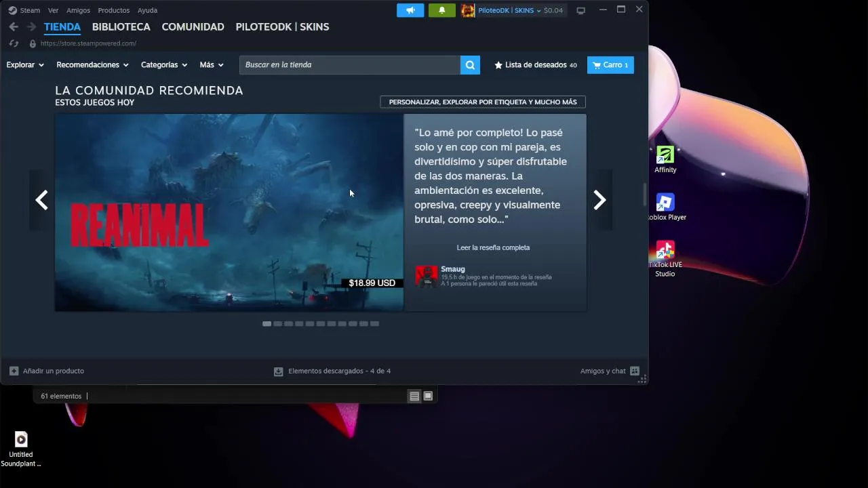Show previous recommendation with left carousel arrow
Image resolution: width=868 pixels, height=488 pixels.
(42, 200)
